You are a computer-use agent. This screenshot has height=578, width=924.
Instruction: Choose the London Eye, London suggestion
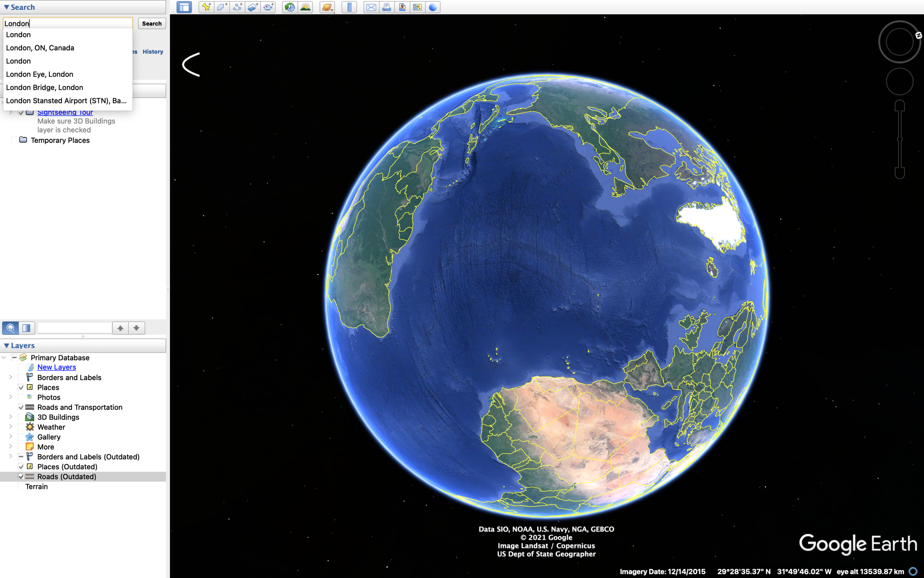[68, 74]
